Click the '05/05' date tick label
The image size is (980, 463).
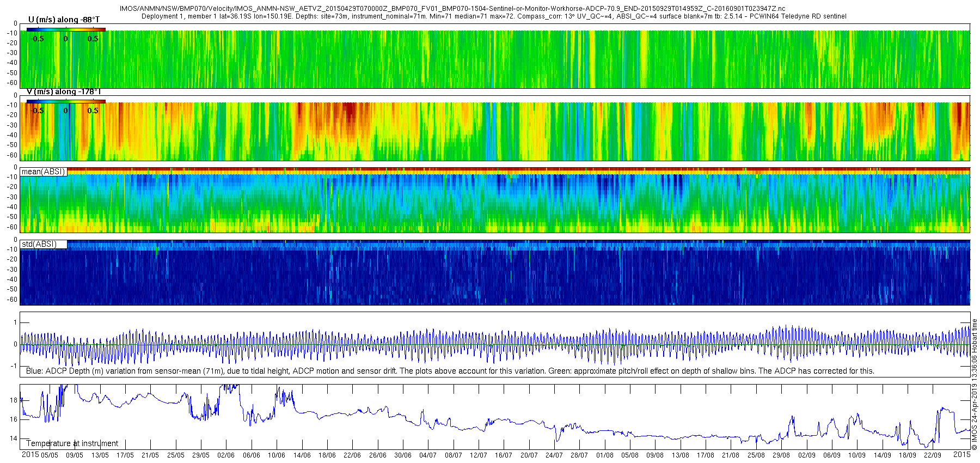coord(50,455)
